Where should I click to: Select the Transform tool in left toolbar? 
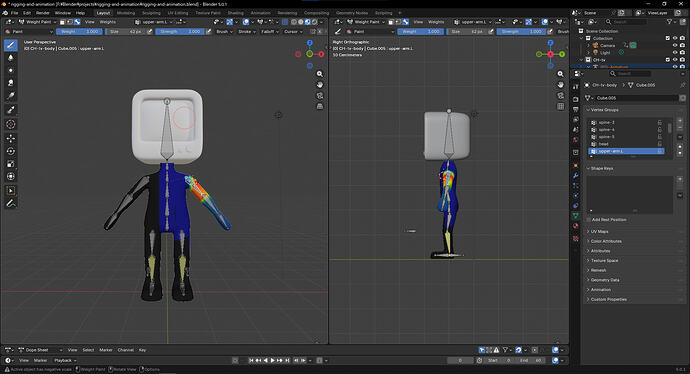[x=11, y=176]
